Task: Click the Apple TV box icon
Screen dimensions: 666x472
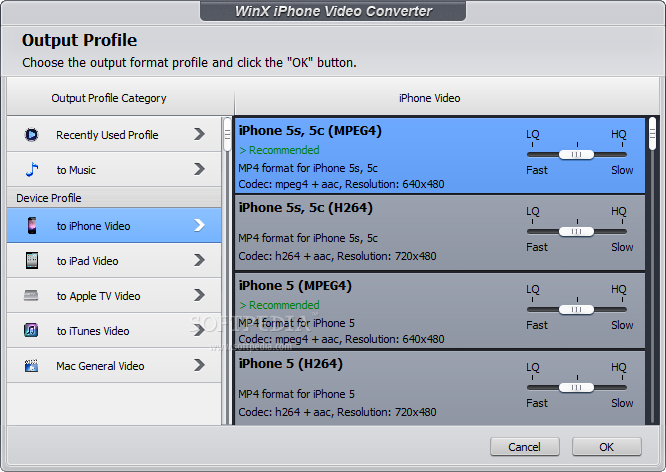Action: pos(31,295)
